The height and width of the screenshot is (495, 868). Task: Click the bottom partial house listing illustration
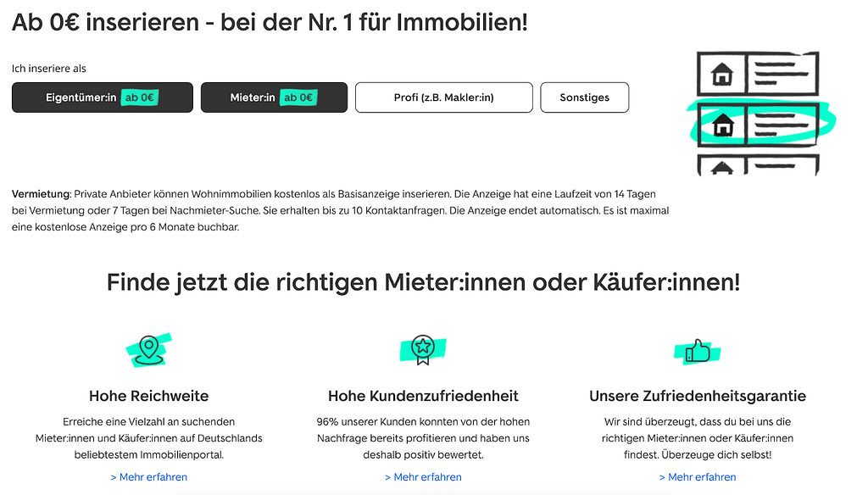(757, 165)
